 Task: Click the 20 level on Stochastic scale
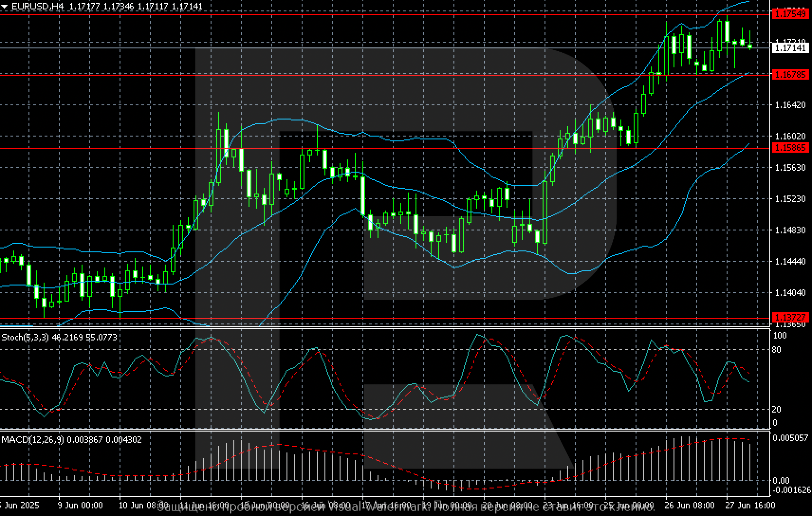click(x=776, y=409)
